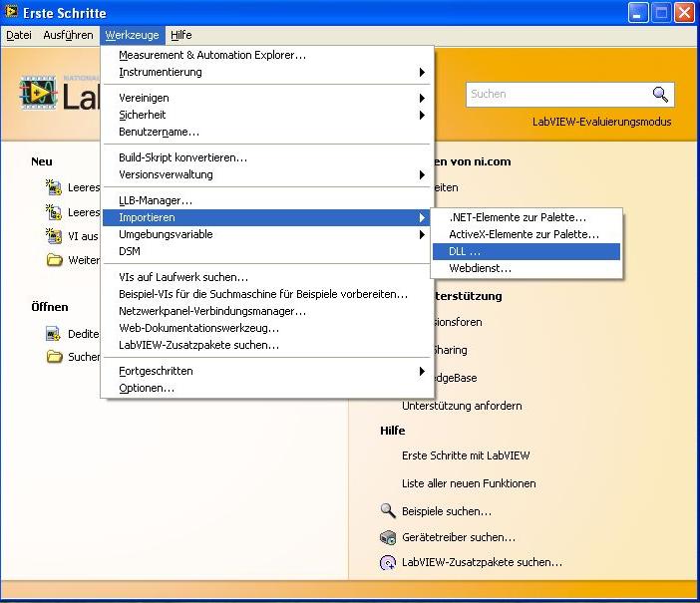Open Erste Schritte mit LabVIEW link

pos(466,455)
